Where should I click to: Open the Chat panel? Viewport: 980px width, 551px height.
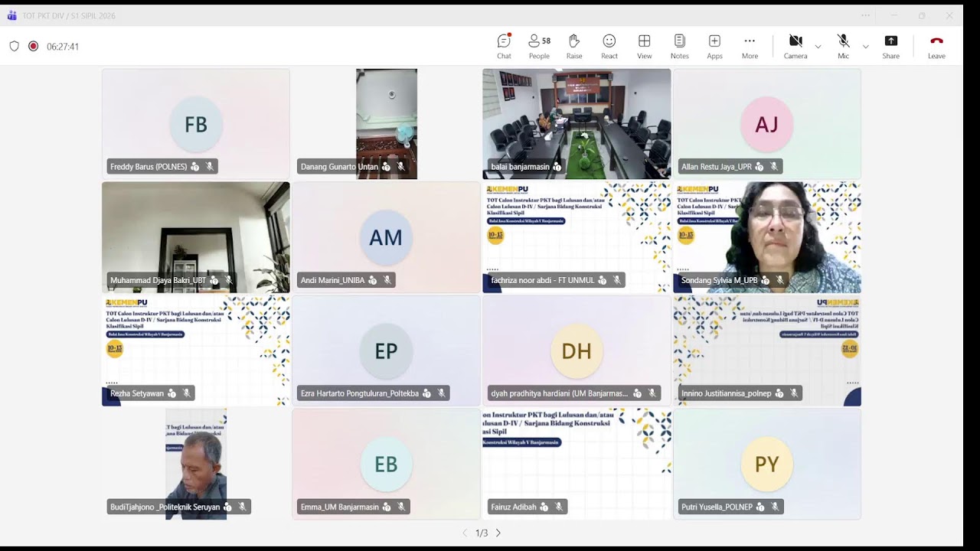[x=504, y=46]
